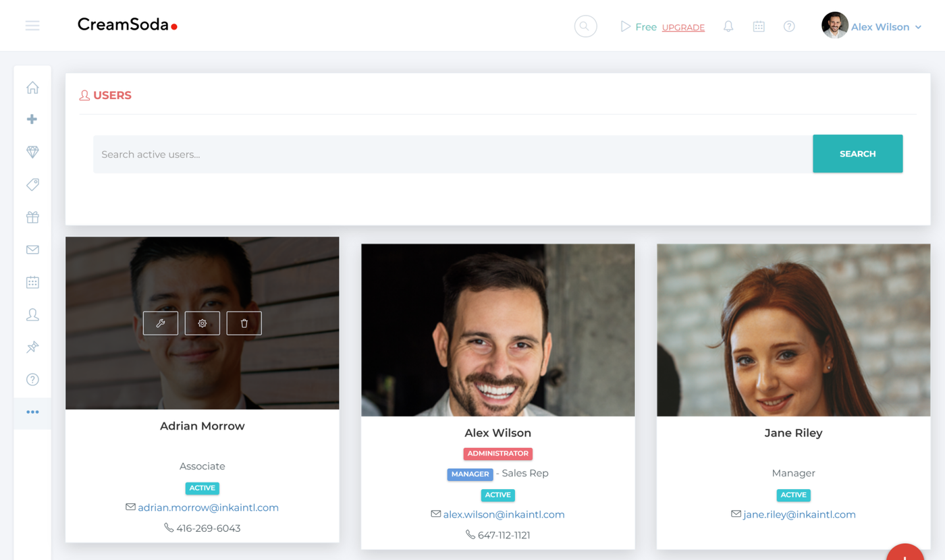Delete Adrian Morrow via trash icon
Viewport: 945px width, 560px height.
coord(244,323)
